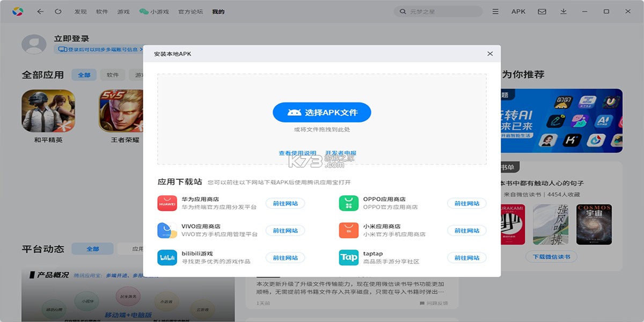Image resolution: width=644 pixels, height=322 pixels.
Task: Click the 下载微信读书 button
Action: [x=551, y=257]
